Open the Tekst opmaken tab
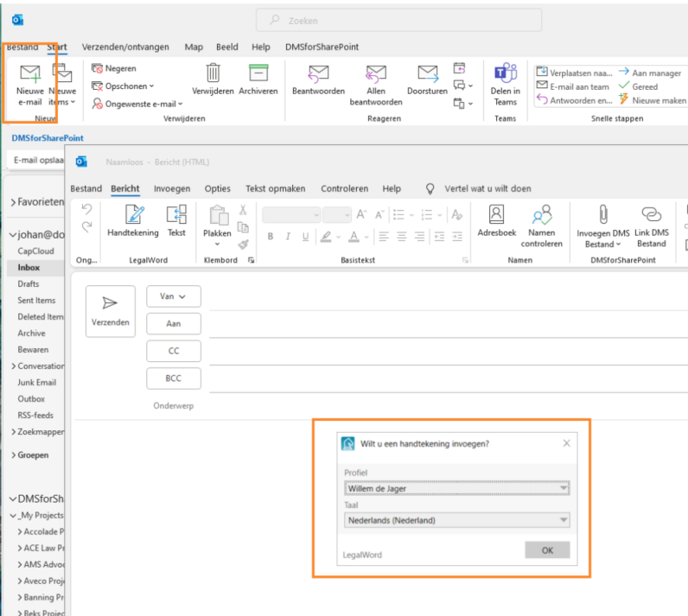 tap(275, 188)
